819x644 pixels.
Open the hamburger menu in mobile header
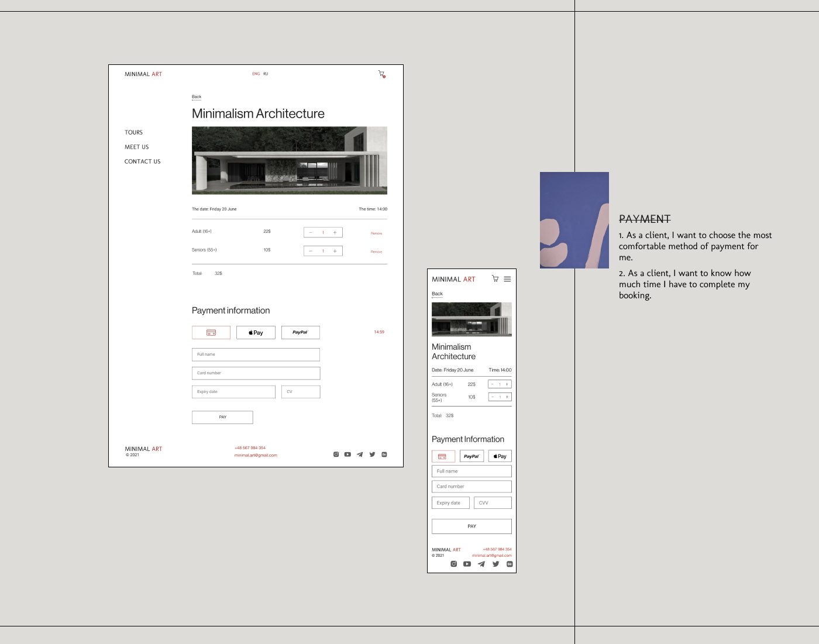(507, 279)
